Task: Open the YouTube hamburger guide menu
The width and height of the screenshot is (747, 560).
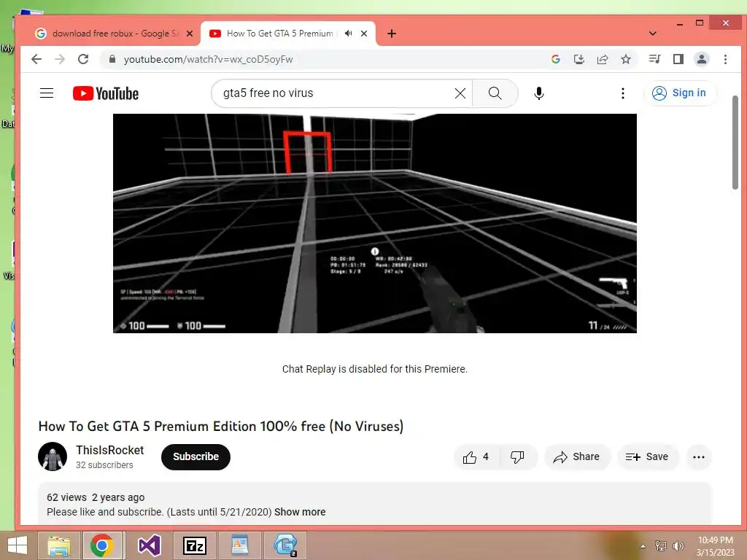Action: tap(47, 93)
